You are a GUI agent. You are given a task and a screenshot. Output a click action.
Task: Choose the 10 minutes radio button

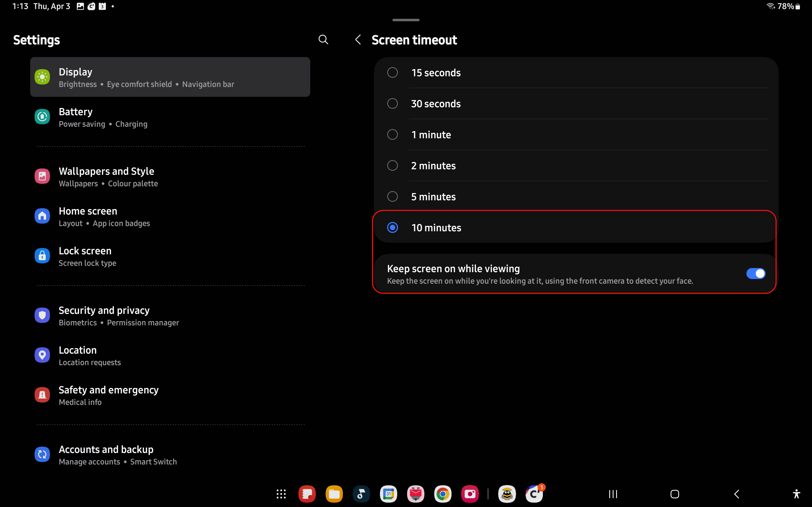pyautogui.click(x=393, y=228)
